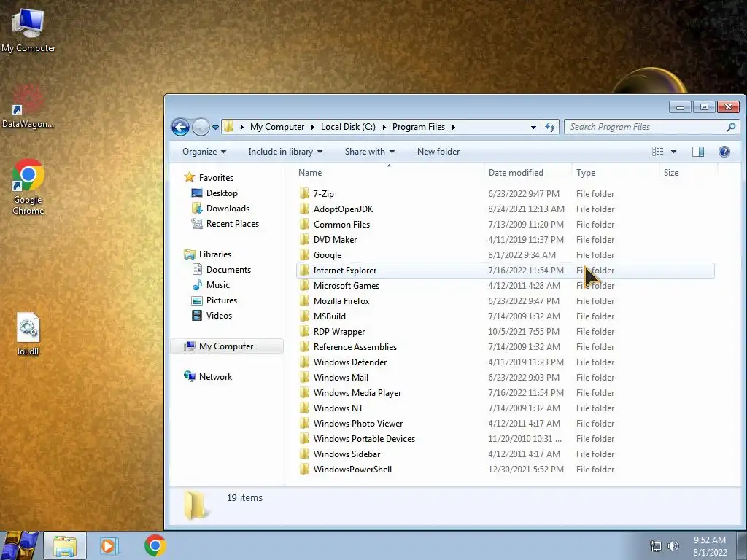Open the view options dropdown arrow
This screenshot has width=747, height=560.
point(673,152)
